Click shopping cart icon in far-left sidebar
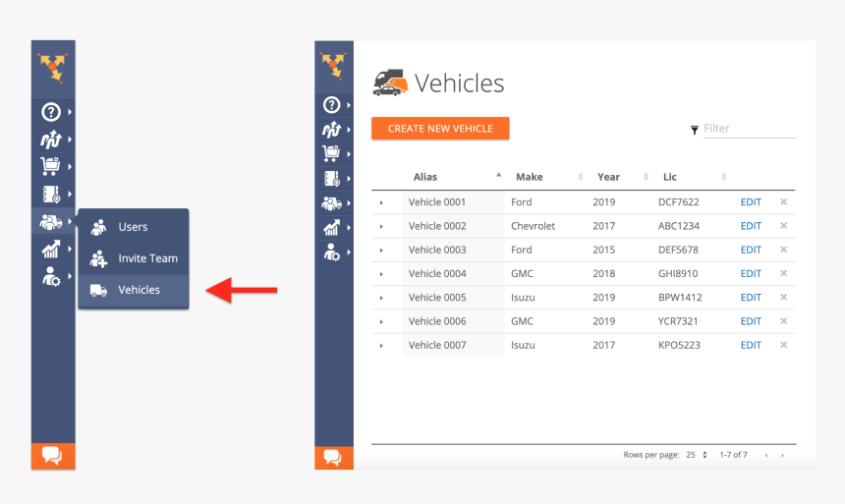 pyautogui.click(x=51, y=167)
